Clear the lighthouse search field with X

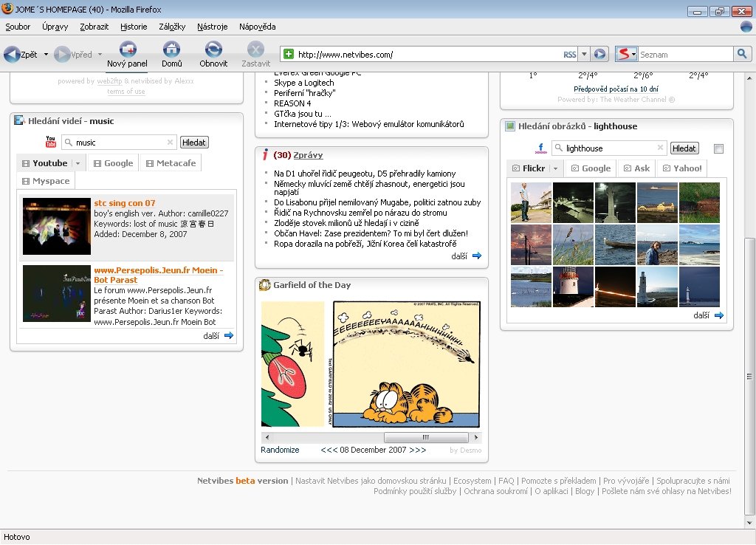click(660, 148)
